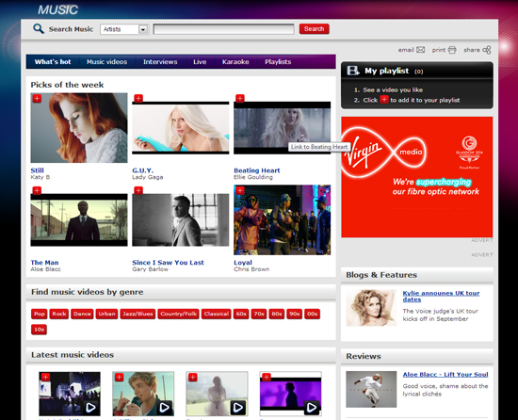This screenshot has width=518, height=420.
Task: Click the Loyal title link
Action: 243,263
